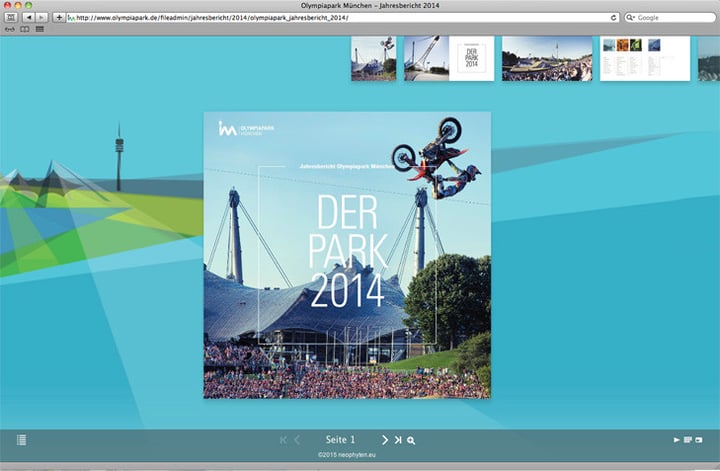Screen dimensions: 720x471
Task: Go to the previous page arrow
Action: (x=296, y=440)
